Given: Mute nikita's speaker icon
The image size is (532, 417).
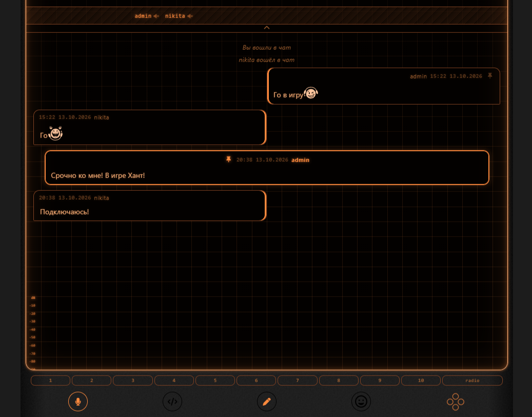Looking at the screenshot, I should pyautogui.click(x=190, y=16).
